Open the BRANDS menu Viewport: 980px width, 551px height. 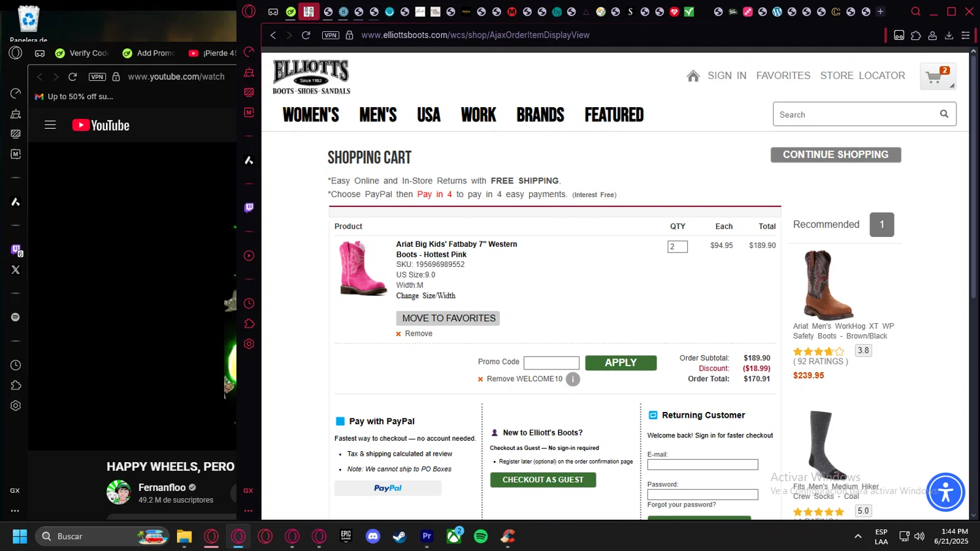[x=540, y=115]
